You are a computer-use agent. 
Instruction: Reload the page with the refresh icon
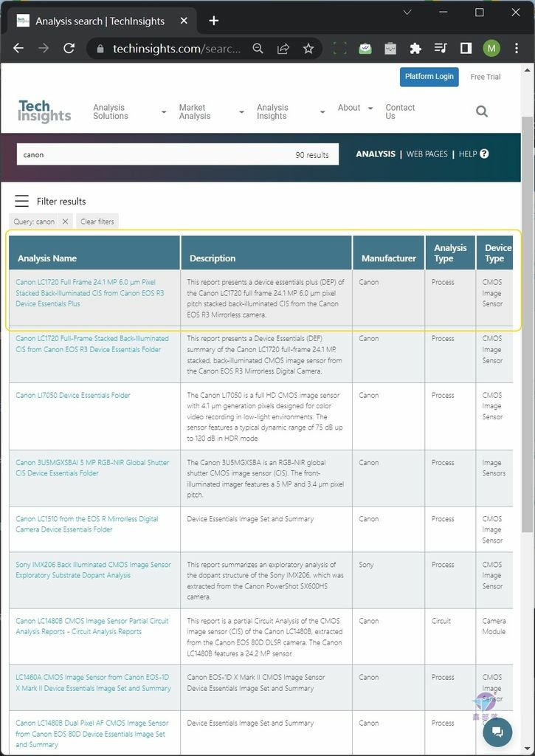69,48
